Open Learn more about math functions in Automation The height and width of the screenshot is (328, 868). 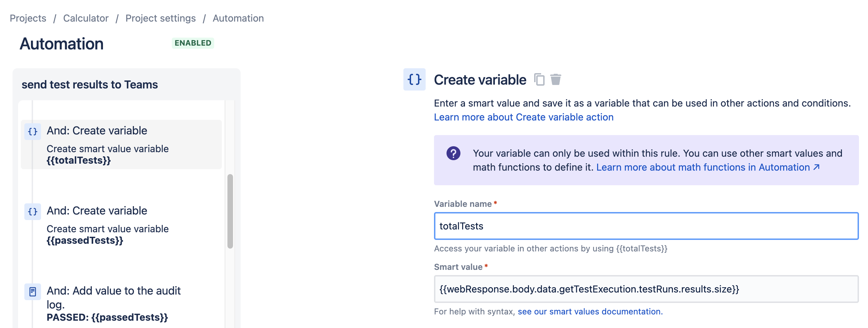click(703, 167)
